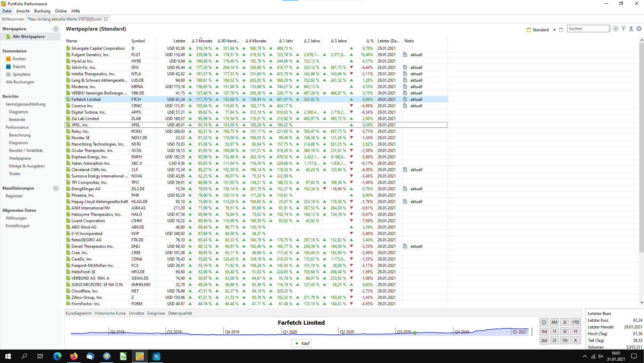Click the speaker volume tray icon
The height and width of the screenshot is (363, 644).
coord(601,356)
